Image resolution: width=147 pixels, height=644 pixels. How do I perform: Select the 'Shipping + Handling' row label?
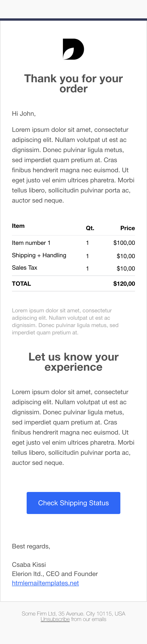pyautogui.click(x=39, y=255)
